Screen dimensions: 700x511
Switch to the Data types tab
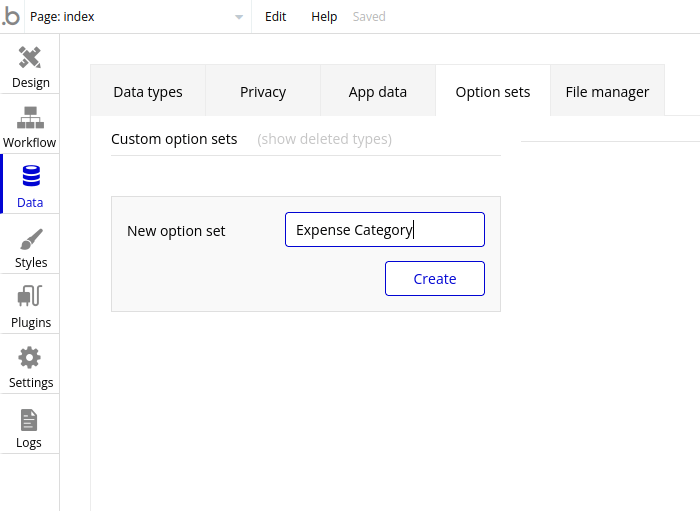(x=148, y=91)
